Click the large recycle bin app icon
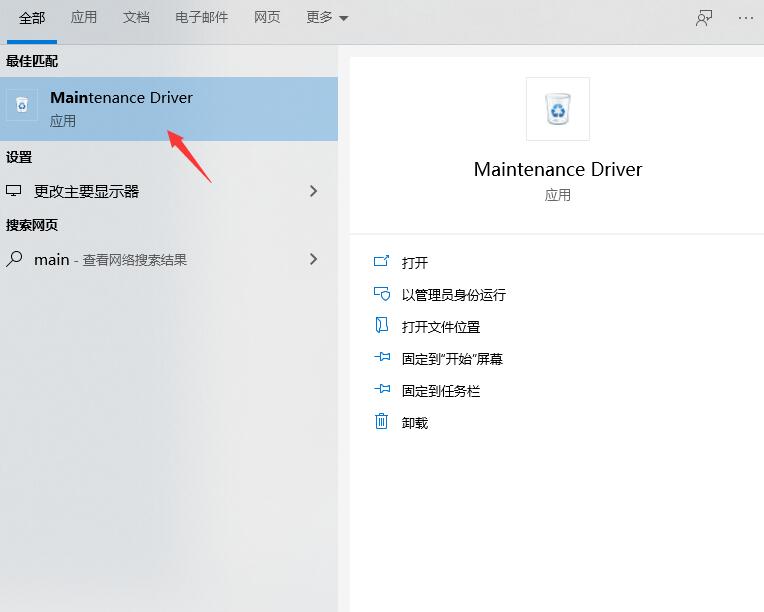764x612 pixels. pyautogui.click(x=557, y=108)
